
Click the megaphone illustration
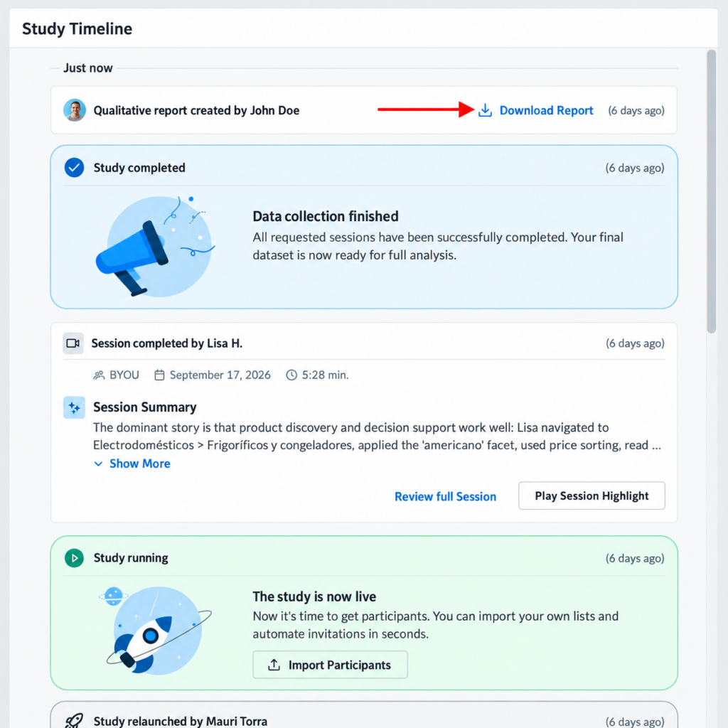(x=155, y=247)
